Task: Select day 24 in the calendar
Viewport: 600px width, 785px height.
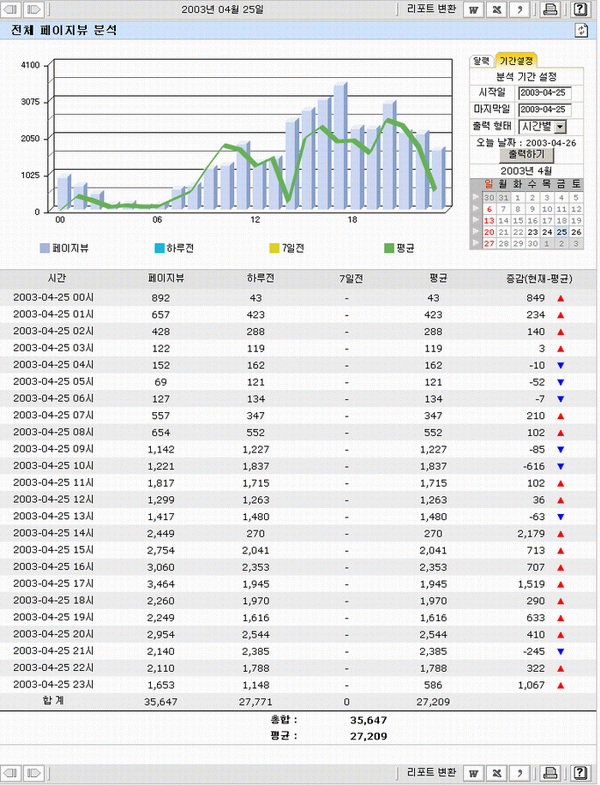Action: click(x=546, y=232)
